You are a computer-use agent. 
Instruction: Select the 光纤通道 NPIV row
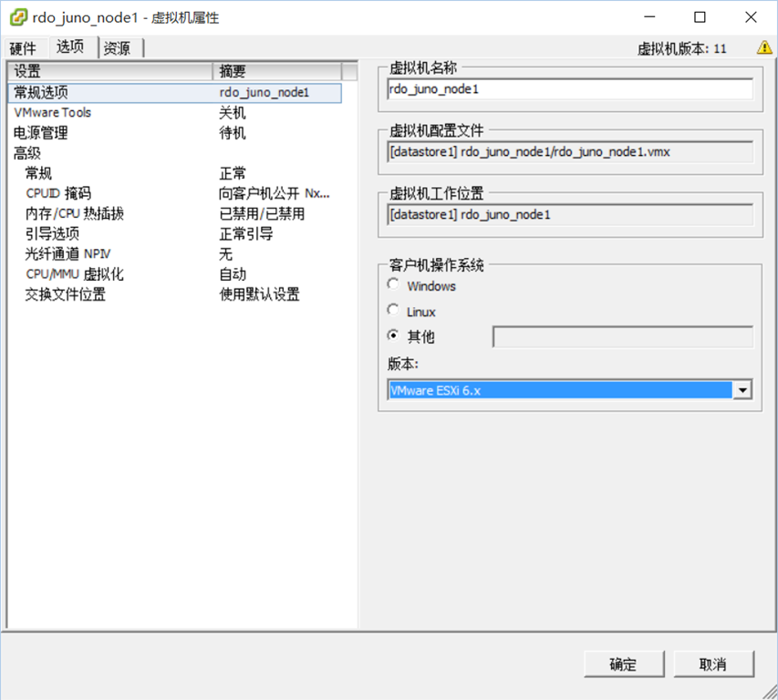tap(175, 254)
